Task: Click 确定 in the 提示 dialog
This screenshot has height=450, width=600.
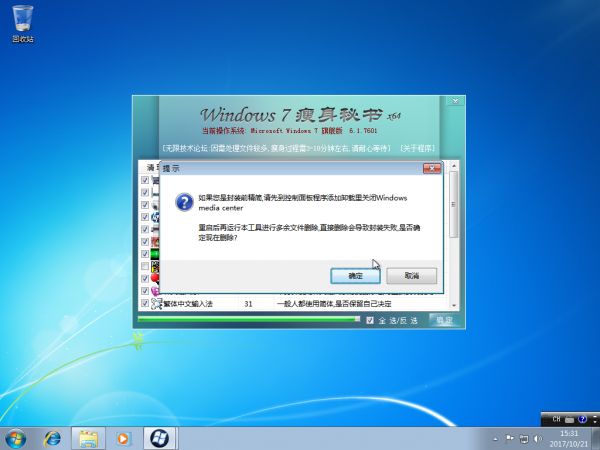Action: tap(355, 276)
